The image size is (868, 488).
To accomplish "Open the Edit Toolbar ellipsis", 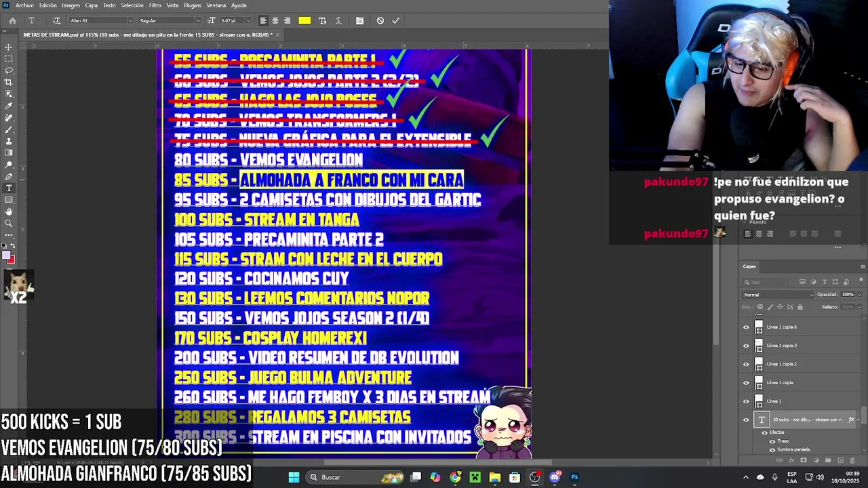I will click(x=9, y=235).
